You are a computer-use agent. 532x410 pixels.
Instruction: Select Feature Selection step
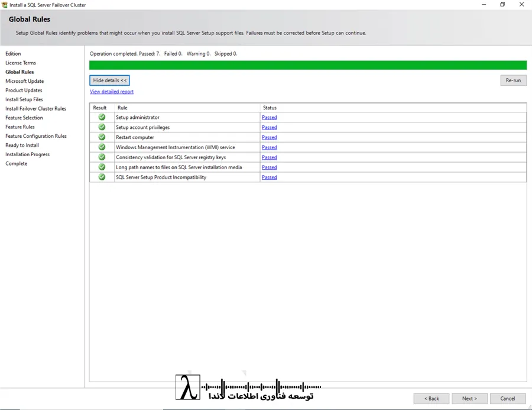point(24,118)
